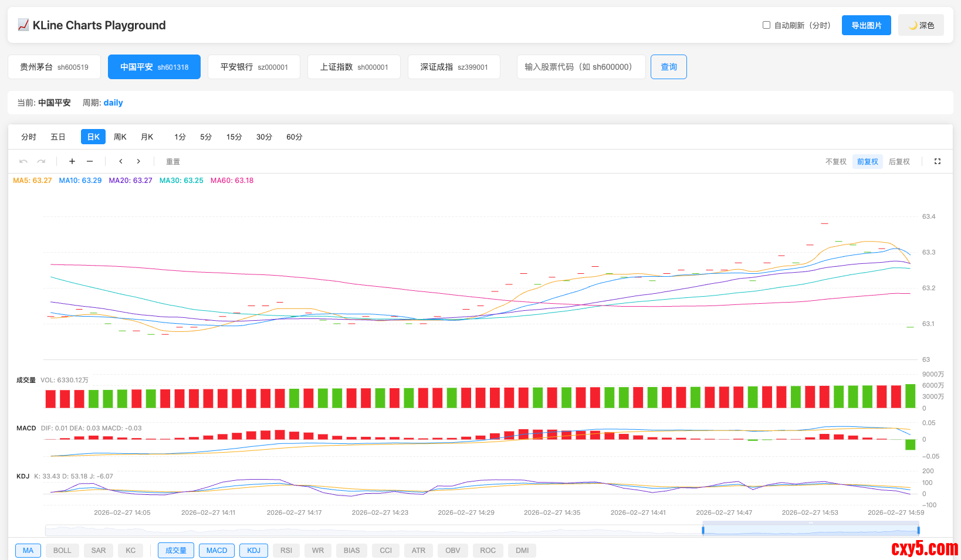961x560 pixels.
Task: Zoom in with the plus icon
Action: click(72, 161)
